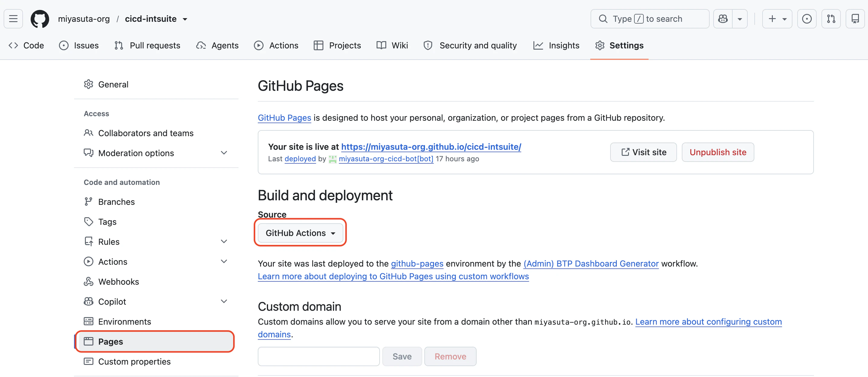Click the Tags label icon
Viewport: 868px width, 377px height.
click(x=89, y=221)
